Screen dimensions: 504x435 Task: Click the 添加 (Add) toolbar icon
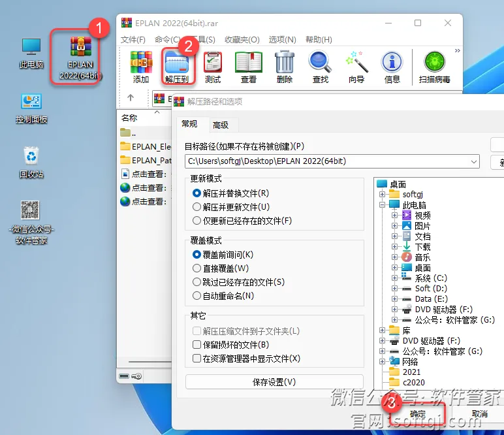click(141, 67)
